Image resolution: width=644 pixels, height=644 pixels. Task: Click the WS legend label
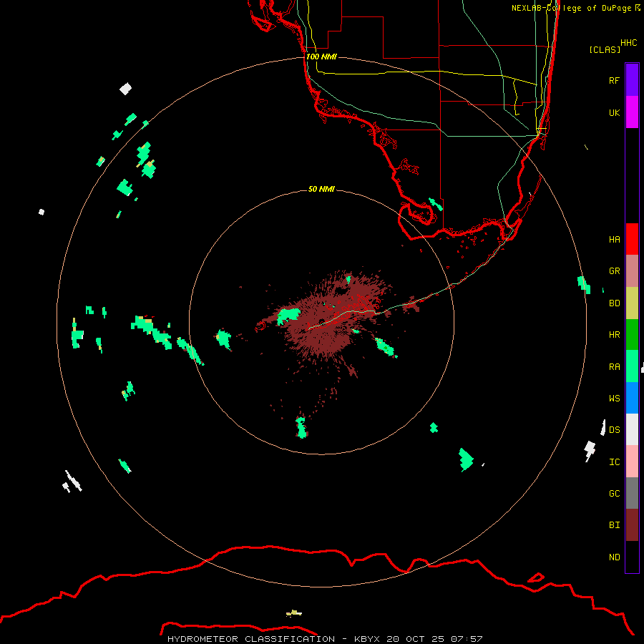pos(614,398)
